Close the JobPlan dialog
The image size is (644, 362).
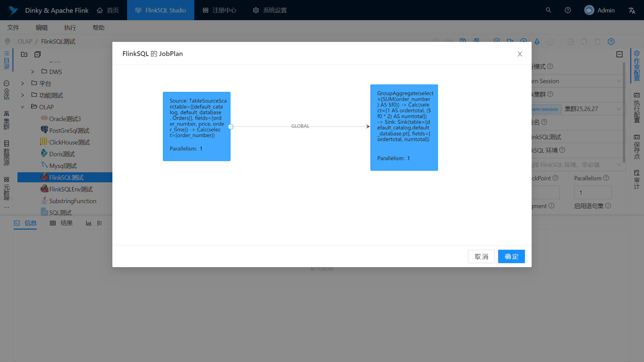pyautogui.click(x=520, y=54)
